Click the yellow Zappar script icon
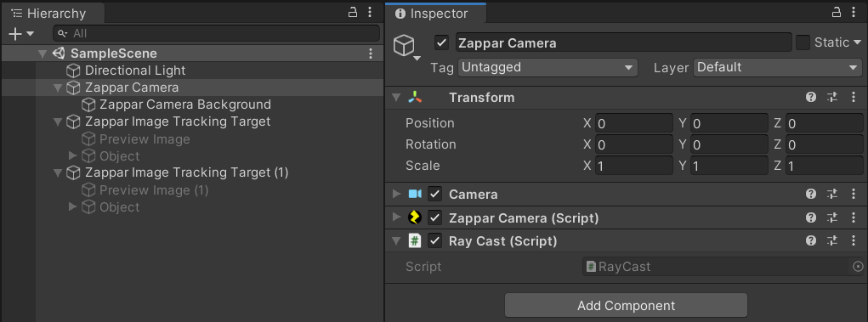Viewport: 868px width, 322px height. (415, 217)
